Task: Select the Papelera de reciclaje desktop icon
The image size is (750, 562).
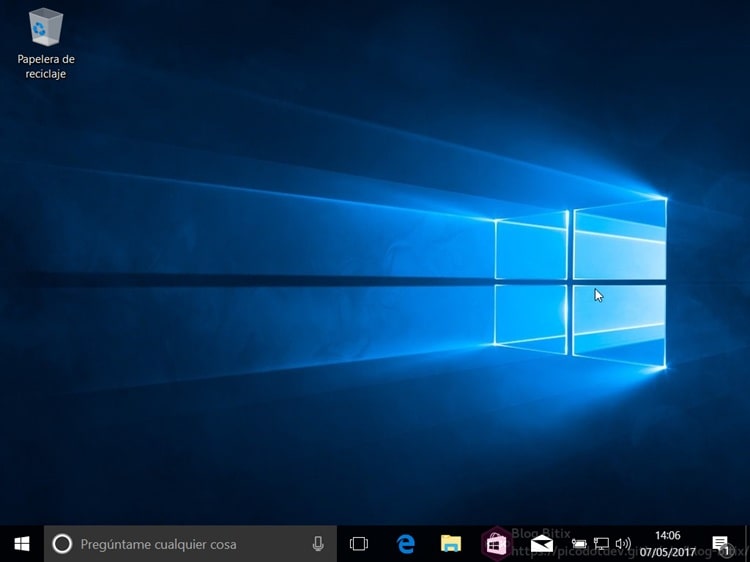Action: tap(46, 44)
